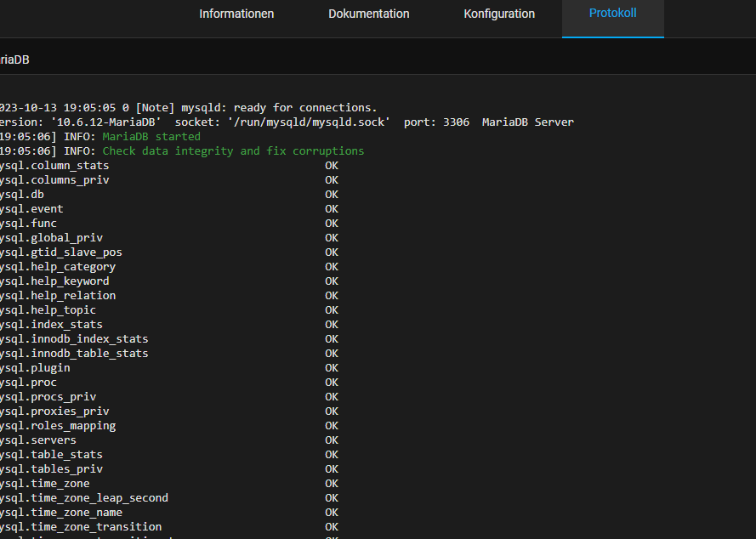This screenshot has height=539, width=756.
Task: Select the mysql.roles_mapping row
Action: pos(169,426)
